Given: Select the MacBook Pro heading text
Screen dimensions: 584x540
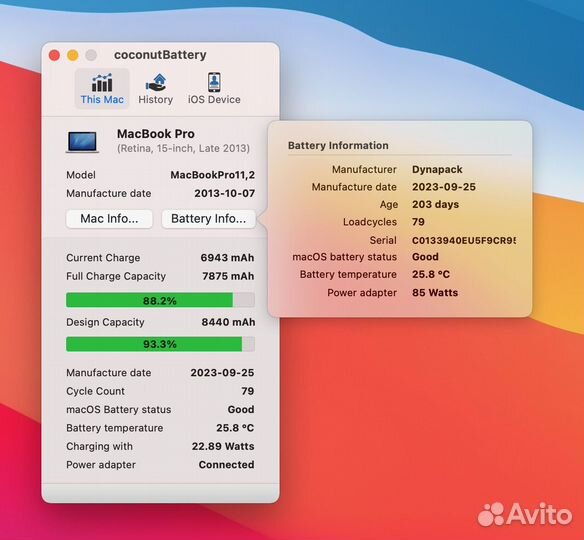Looking at the screenshot, I should tap(156, 134).
